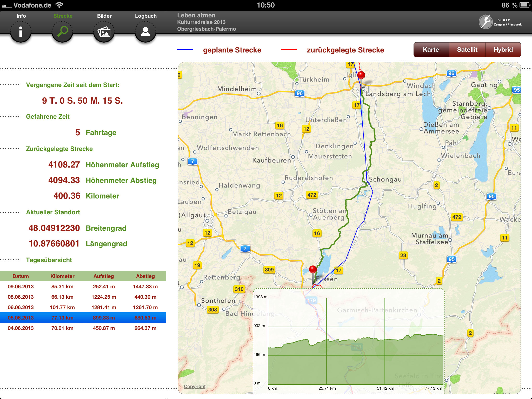The height and width of the screenshot is (399, 532).
Task: Tap the Aufstieg column header
Action: [x=104, y=276]
